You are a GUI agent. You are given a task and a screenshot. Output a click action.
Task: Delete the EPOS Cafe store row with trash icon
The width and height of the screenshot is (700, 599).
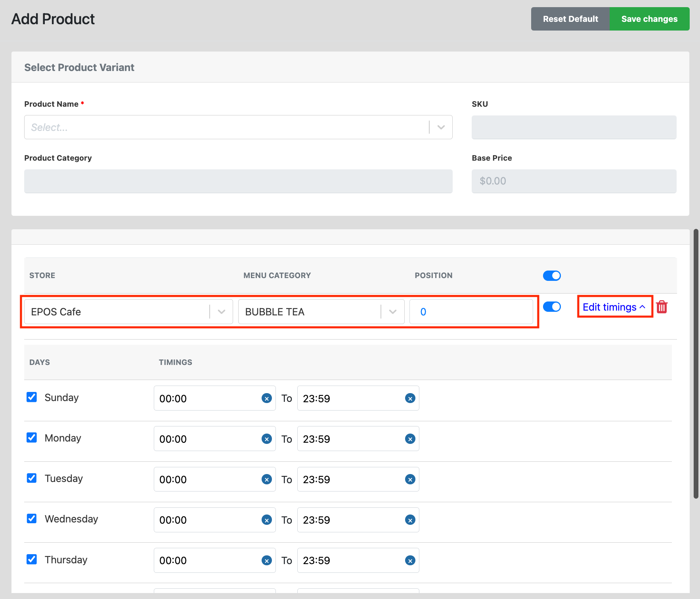pyautogui.click(x=662, y=307)
